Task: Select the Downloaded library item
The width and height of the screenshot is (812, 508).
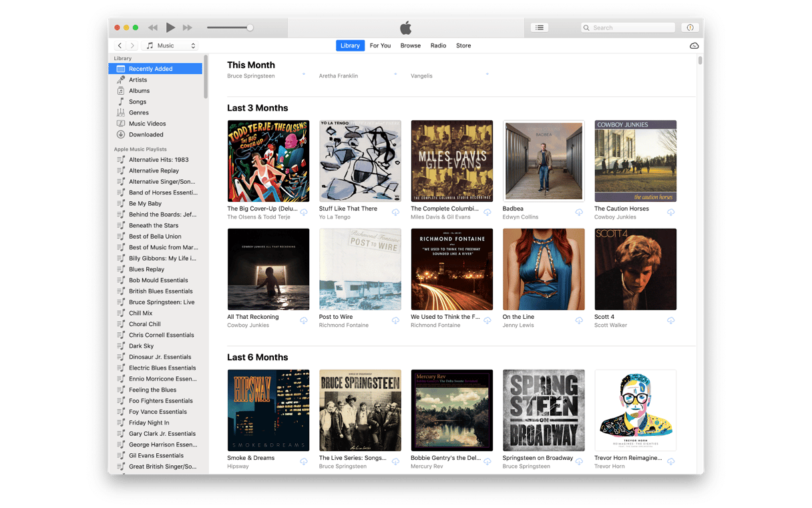Action: pyautogui.click(x=146, y=134)
